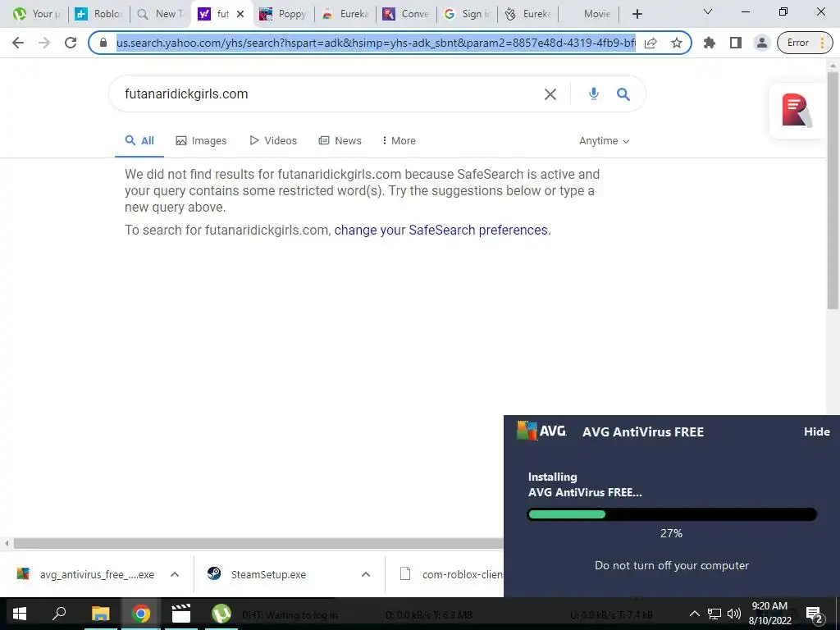Switch to the Google Sign in tab
This screenshot has width=840, height=630.
(x=467, y=15)
